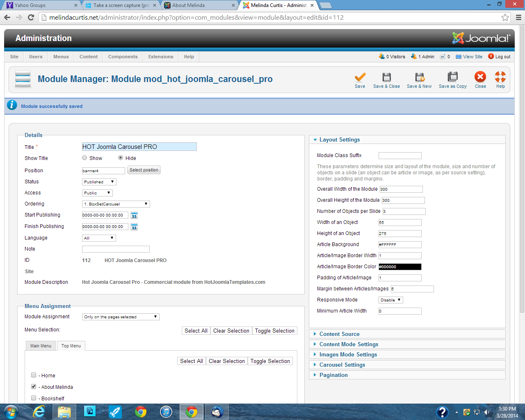Click the module Title input field

(x=139, y=147)
